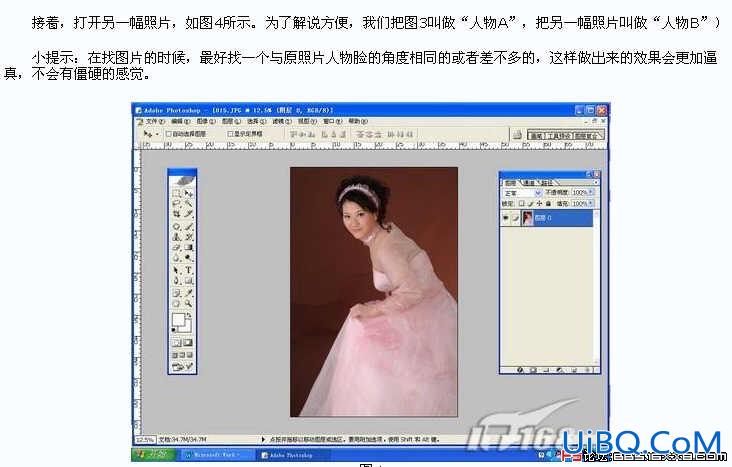Open the fill slider arrow
This screenshot has height=467, width=732.
[591, 204]
